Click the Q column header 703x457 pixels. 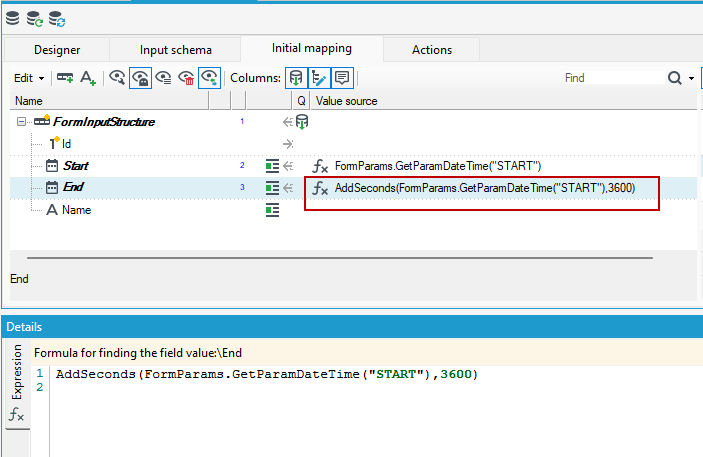[x=301, y=101]
